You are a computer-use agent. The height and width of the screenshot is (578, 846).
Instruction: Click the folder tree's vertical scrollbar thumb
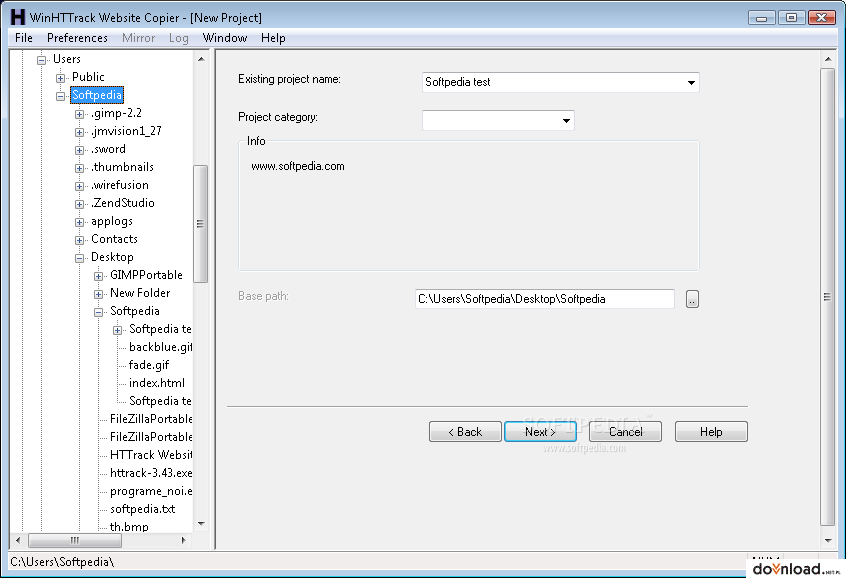tap(201, 223)
